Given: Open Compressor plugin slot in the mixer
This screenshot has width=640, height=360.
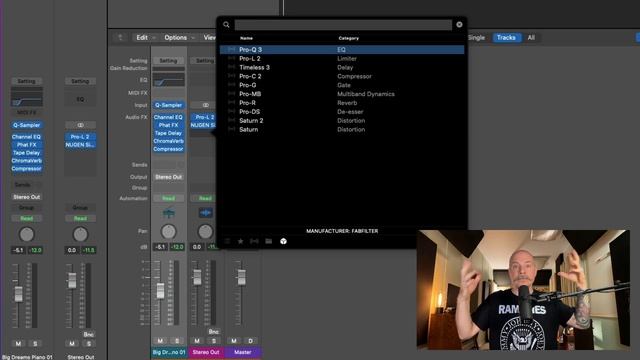Looking at the screenshot, I should click(x=168, y=149).
